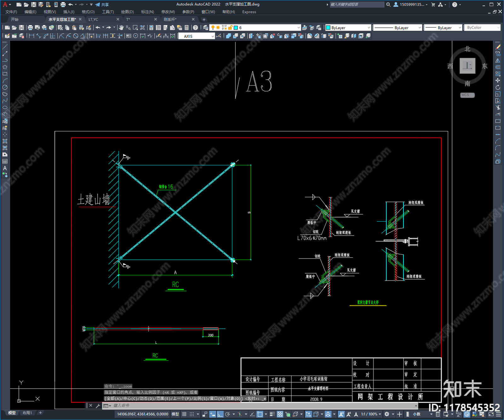Switch to the 布局1 layout tab

coord(27,413)
